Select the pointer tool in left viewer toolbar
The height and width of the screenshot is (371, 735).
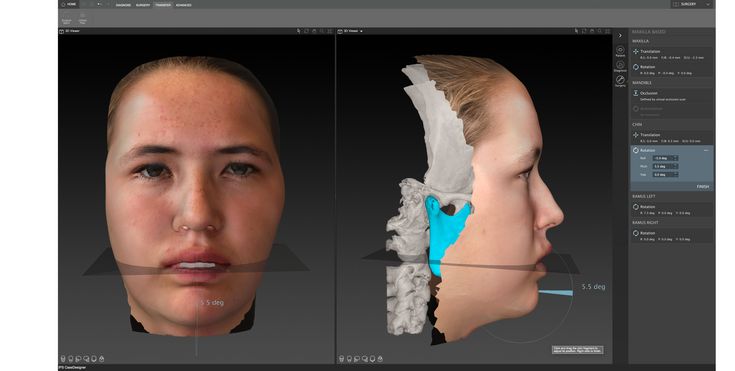(x=299, y=31)
